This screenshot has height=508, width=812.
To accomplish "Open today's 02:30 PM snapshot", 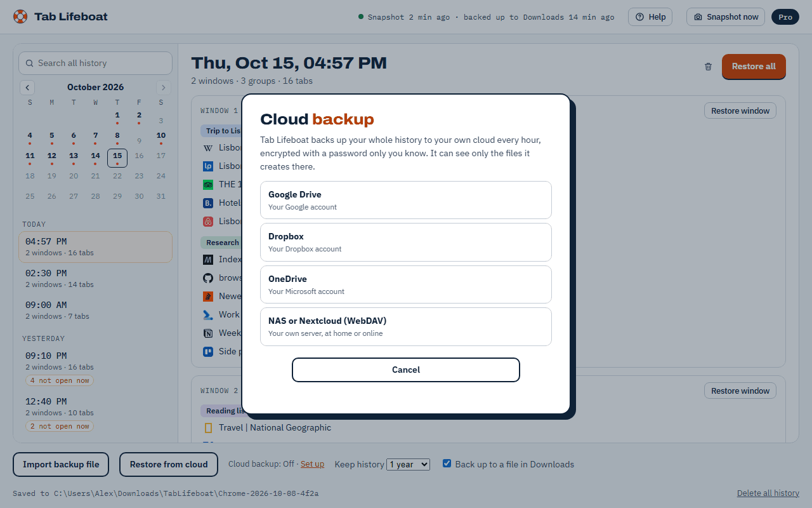I will [x=96, y=278].
